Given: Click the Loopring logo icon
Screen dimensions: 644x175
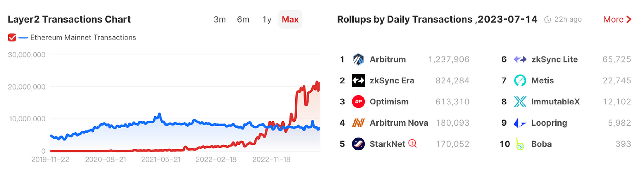Looking at the screenshot, I should click(520, 123).
